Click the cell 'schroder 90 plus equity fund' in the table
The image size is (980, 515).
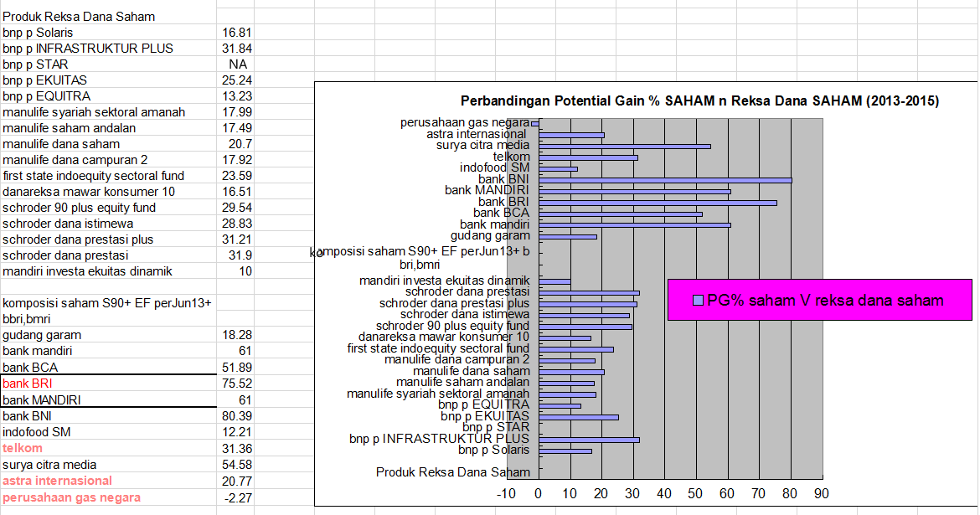tap(108, 209)
